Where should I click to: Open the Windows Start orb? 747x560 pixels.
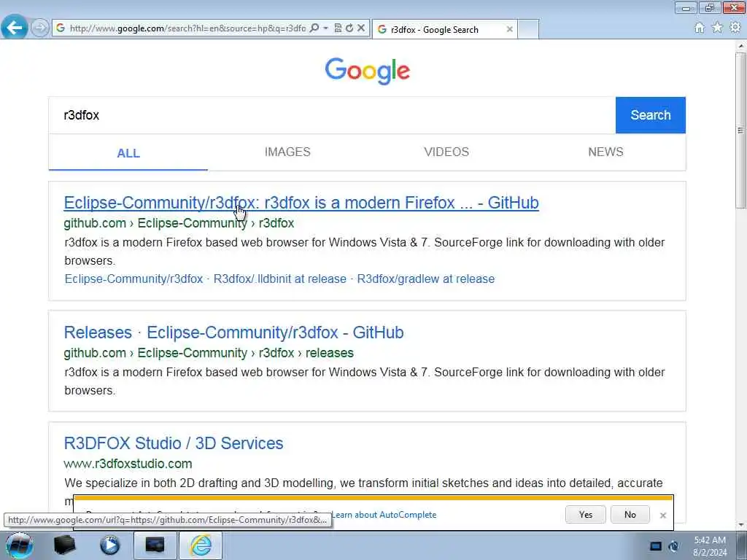tap(19, 545)
